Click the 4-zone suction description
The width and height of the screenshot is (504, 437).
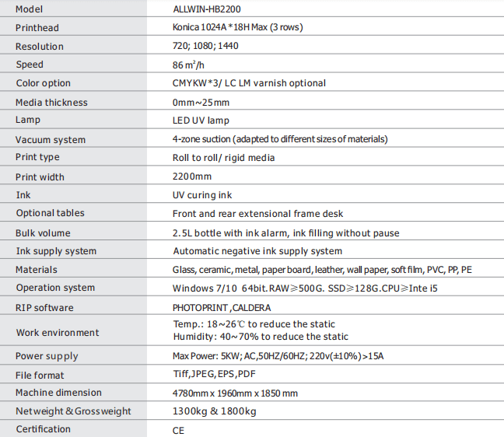pyautogui.click(x=279, y=139)
